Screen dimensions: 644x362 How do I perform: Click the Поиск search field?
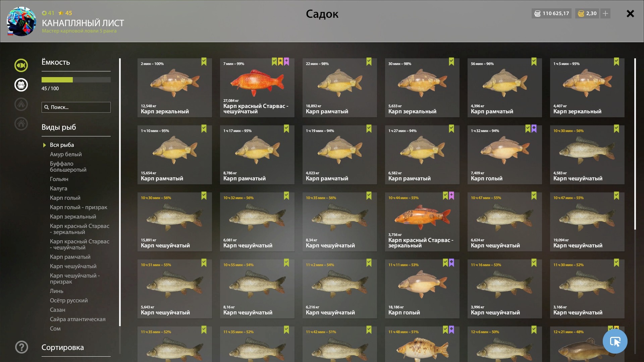point(76,107)
